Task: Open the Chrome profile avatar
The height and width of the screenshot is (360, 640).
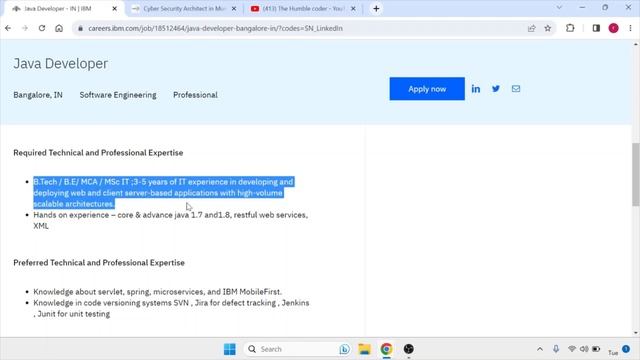Action: tap(613, 28)
